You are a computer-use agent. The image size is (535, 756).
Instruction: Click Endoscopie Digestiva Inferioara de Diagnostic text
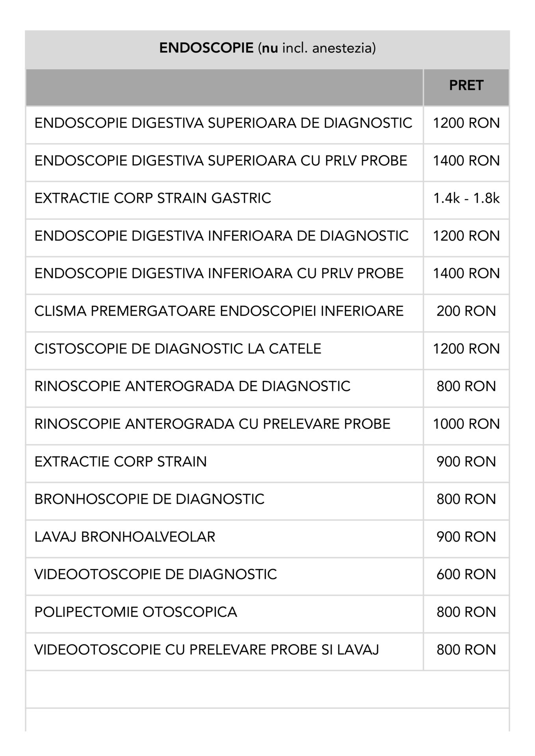pos(221,236)
